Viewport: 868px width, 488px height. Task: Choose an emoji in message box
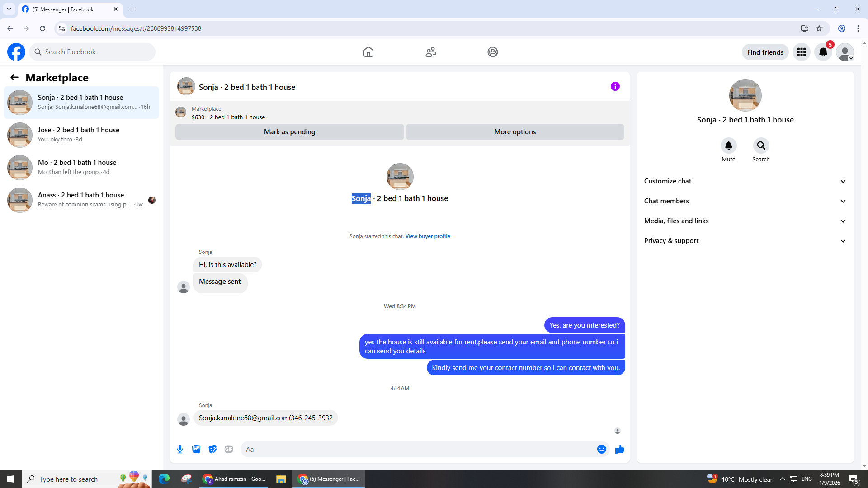click(x=601, y=449)
